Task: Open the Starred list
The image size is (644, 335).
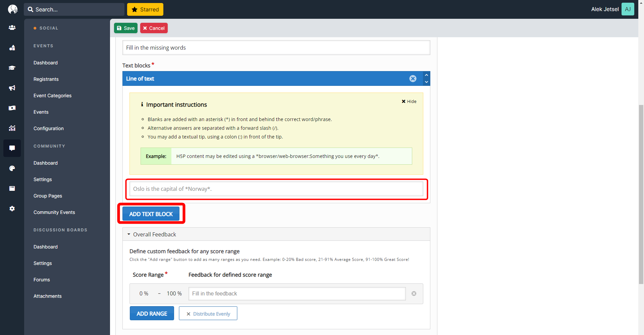Action: (x=145, y=9)
